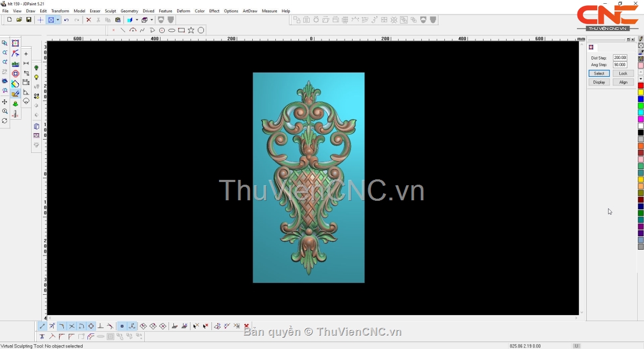Save the file with the floppy icon
Screen dimensions: 644x349
[x=28, y=20]
